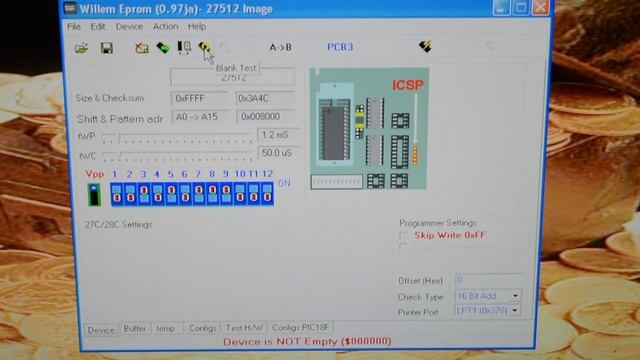Click the Open File toolbar icon
The image size is (640, 360).
pos(82,48)
